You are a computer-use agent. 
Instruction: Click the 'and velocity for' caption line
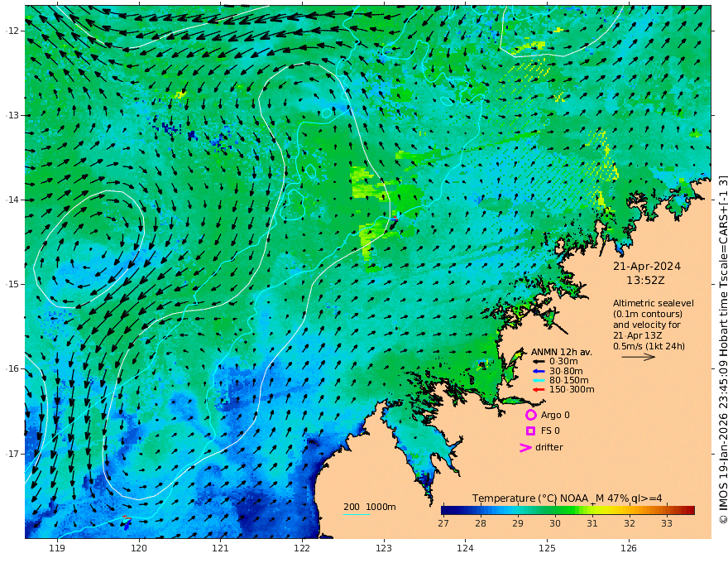click(647, 325)
